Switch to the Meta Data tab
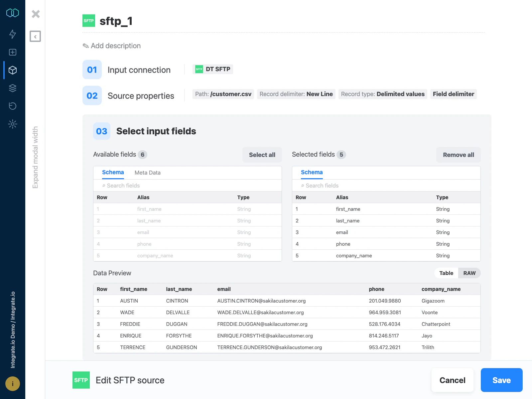532x399 pixels. click(148, 173)
